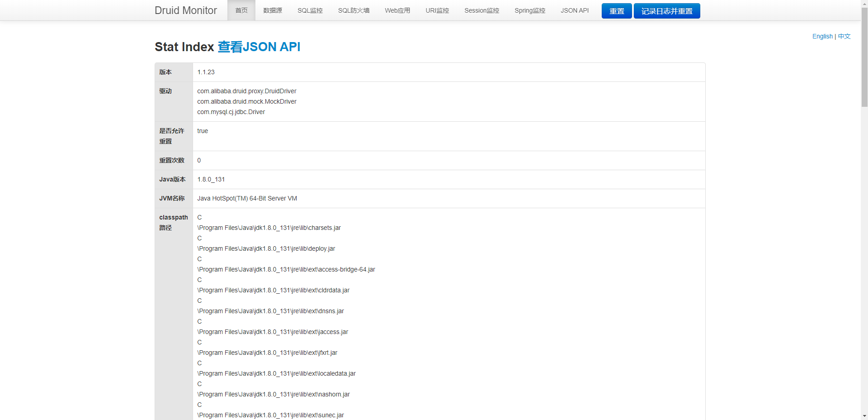Image resolution: width=868 pixels, height=420 pixels.
Task: Click the scrollbar up arrow
Action: (864, 4)
